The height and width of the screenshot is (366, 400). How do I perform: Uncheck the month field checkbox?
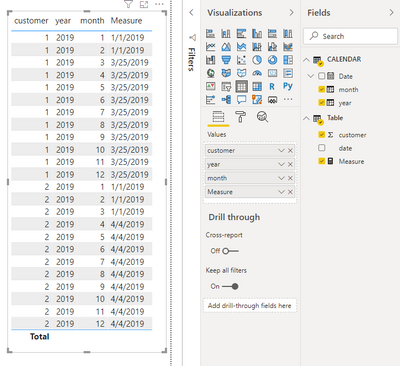[321, 89]
